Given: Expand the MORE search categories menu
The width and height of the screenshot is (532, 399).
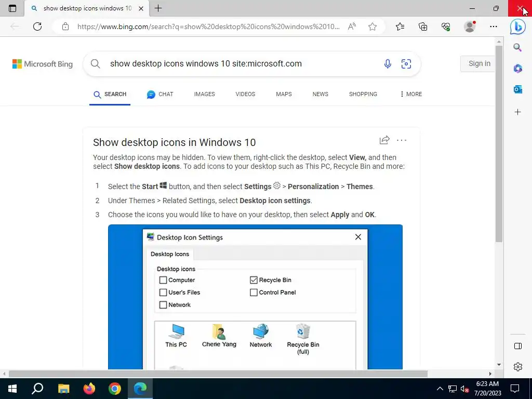Looking at the screenshot, I should tap(411, 95).
